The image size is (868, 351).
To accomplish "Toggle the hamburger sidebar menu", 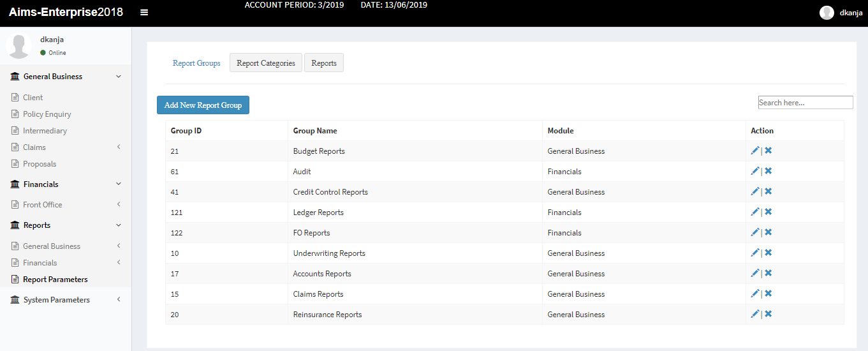I will pyautogui.click(x=144, y=13).
